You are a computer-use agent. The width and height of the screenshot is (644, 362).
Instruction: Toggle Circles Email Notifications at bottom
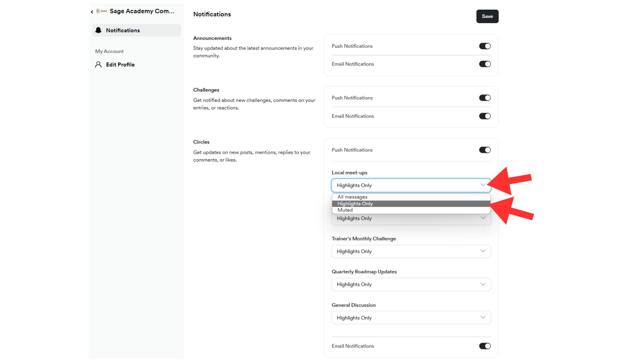[485, 346]
